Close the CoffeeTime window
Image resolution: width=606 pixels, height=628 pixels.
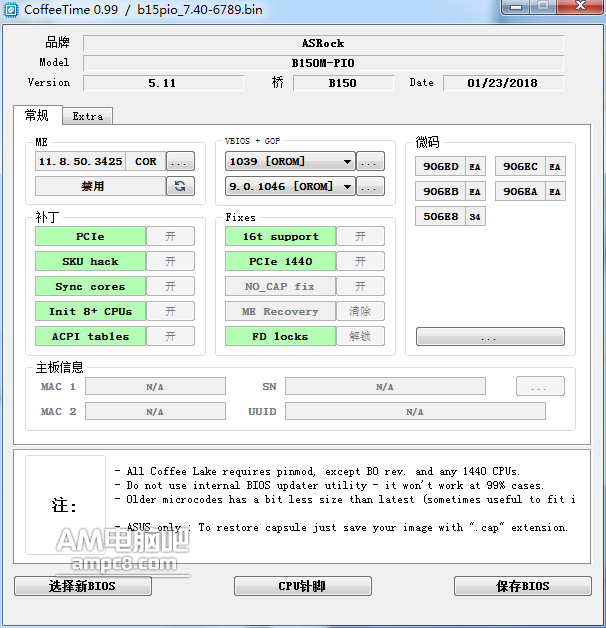(x=580, y=7)
